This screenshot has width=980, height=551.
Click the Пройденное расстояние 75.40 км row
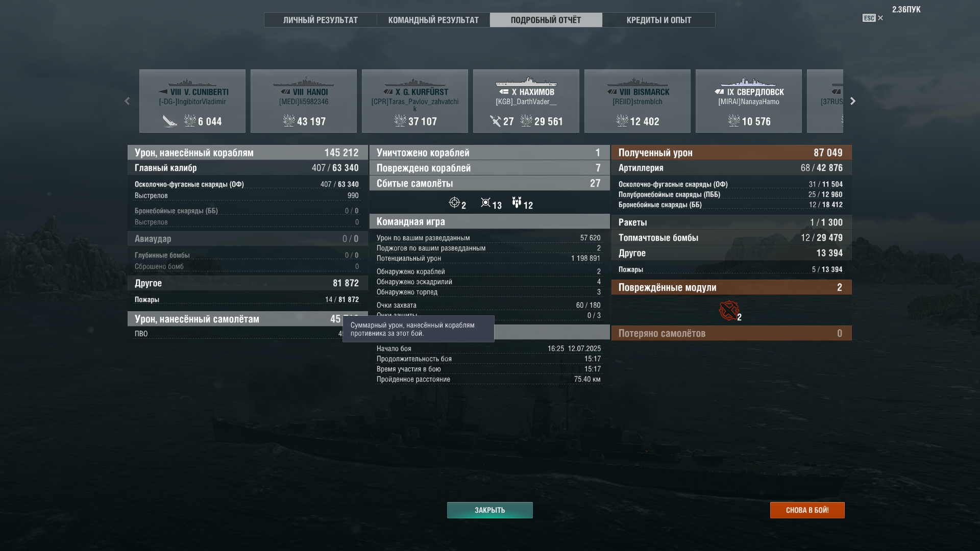(488, 379)
